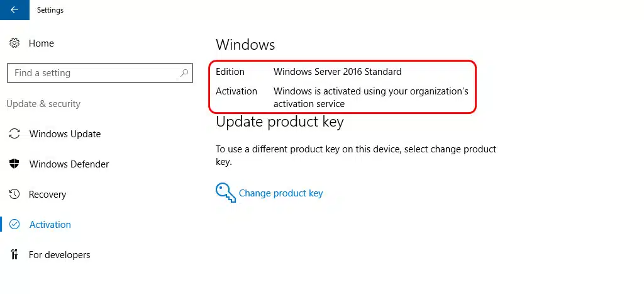Select the Activation sidebar item
Image resolution: width=644 pixels, height=294 pixels.
(50, 225)
